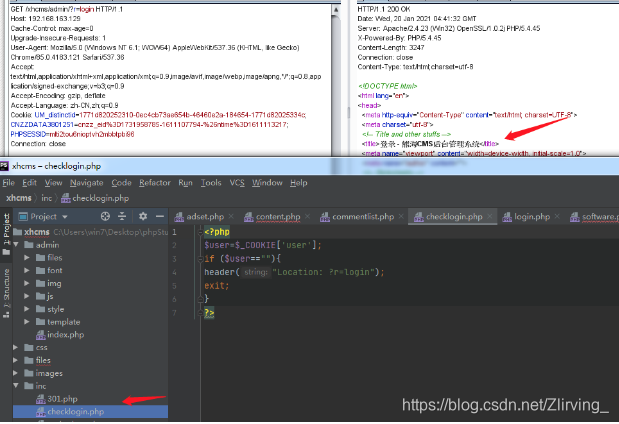
Task: Open the Window menu
Action: coord(267,183)
